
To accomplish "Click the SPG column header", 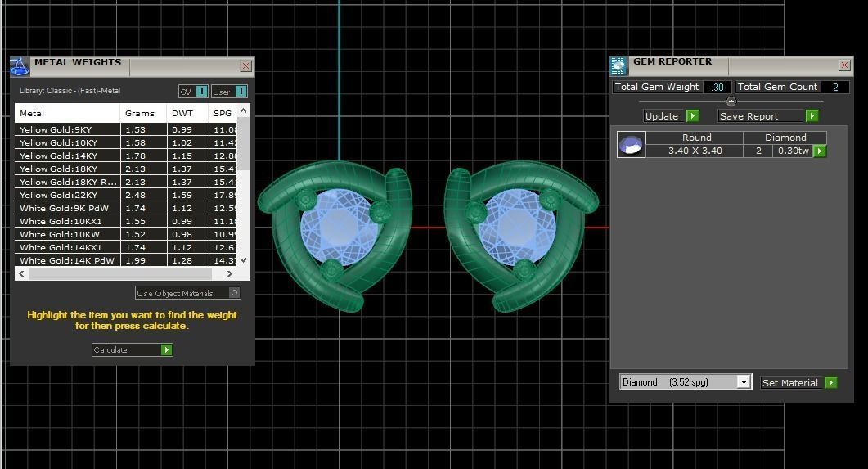I will (223, 113).
